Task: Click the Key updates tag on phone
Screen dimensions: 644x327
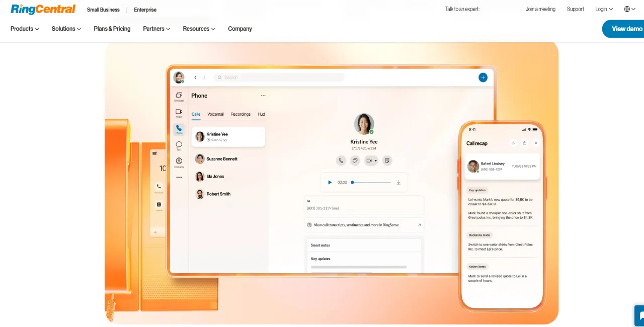Action: [477, 190]
